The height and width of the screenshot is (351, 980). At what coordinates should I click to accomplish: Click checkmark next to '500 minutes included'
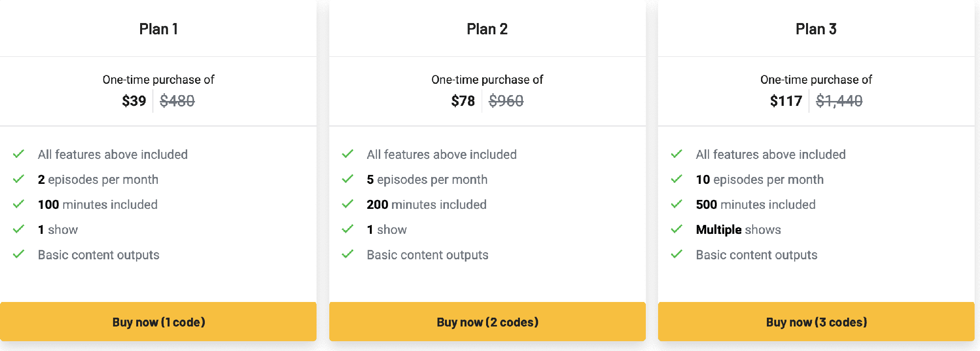(x=677, y=204)
